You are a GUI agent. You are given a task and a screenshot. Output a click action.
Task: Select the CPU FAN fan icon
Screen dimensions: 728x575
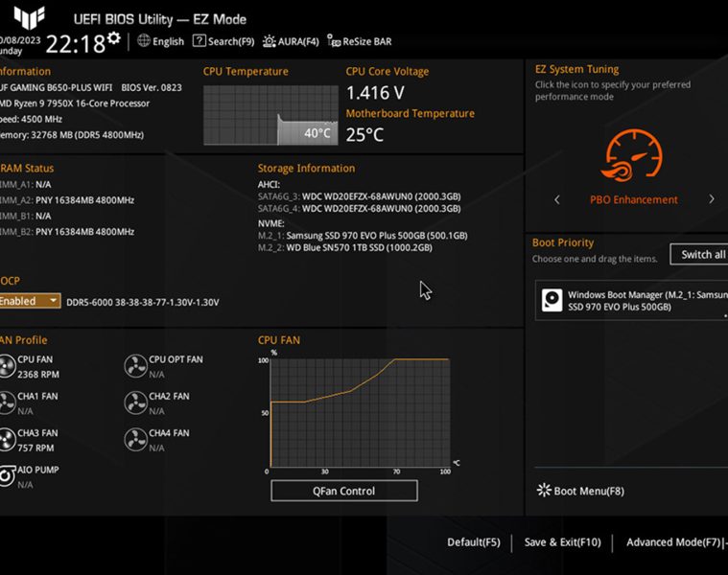(7, 366)
